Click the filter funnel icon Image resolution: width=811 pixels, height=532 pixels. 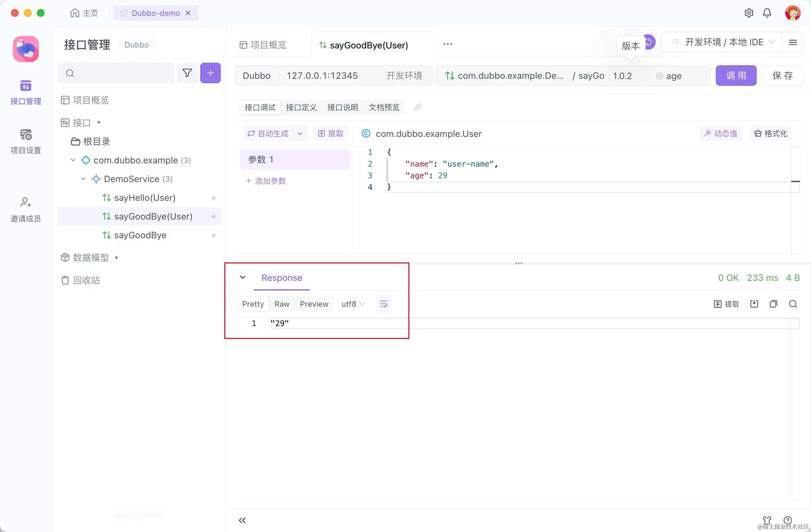click(187, 73)
